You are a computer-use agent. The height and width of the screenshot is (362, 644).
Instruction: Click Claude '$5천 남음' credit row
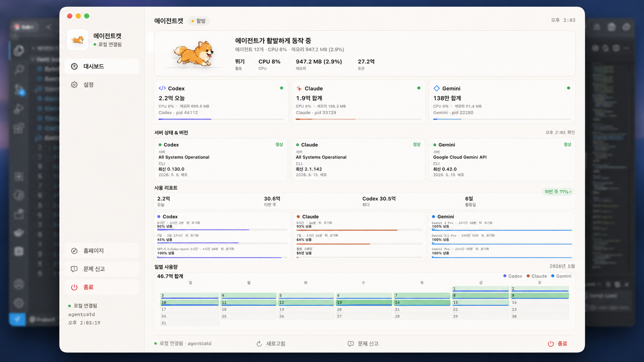[x=304, y=253]
